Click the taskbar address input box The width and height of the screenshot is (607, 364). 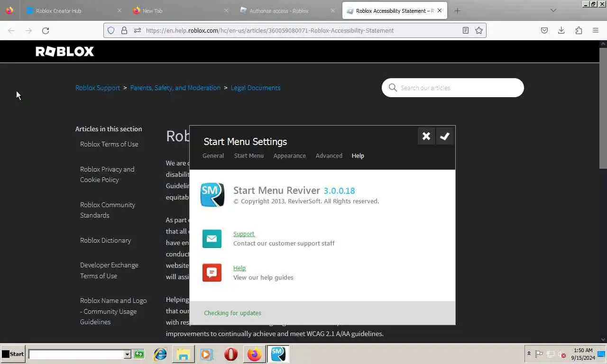tap(76, 355)
